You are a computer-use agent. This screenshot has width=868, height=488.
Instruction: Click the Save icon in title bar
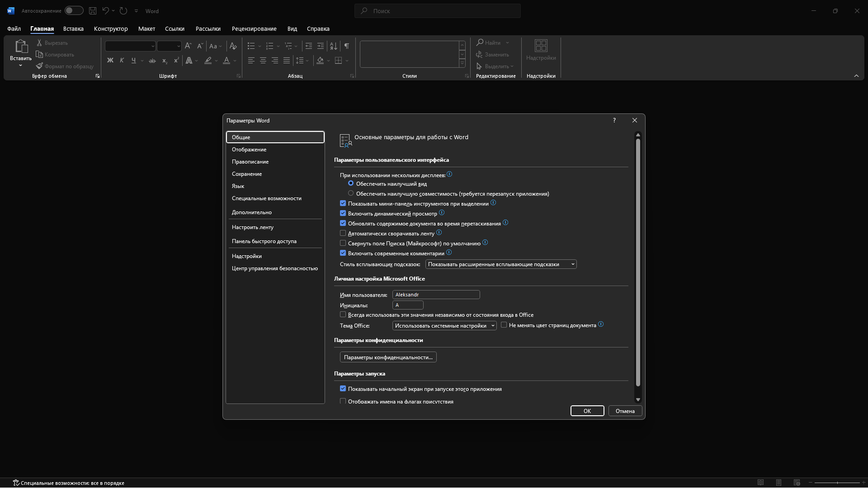pos(93,11)
